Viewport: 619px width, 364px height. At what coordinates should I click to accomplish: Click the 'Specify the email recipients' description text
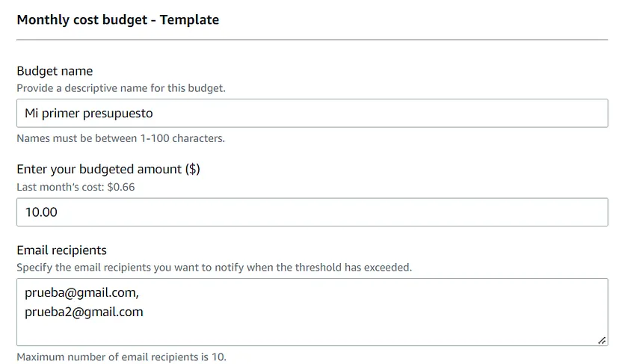(214, 268)
